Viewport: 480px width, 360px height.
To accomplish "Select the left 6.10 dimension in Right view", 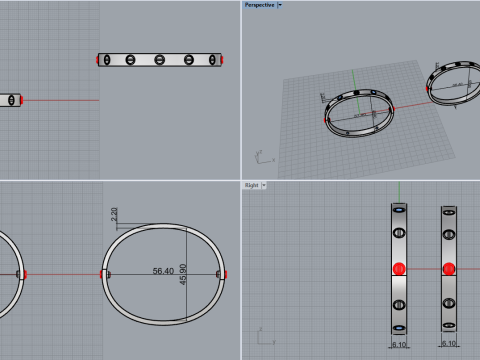I will click(399, 345).
